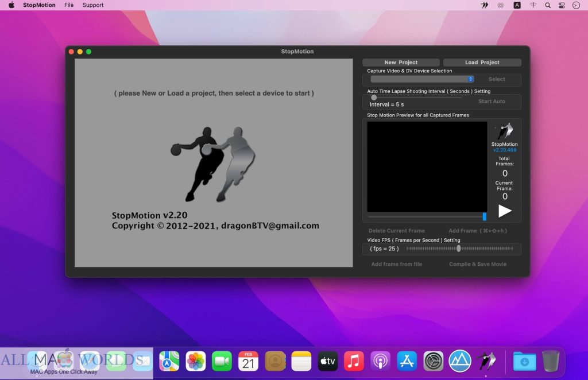Screen dimensions: 588x380
Task: Click the '( fps = 25 )' label
Action: click(384, 249)
